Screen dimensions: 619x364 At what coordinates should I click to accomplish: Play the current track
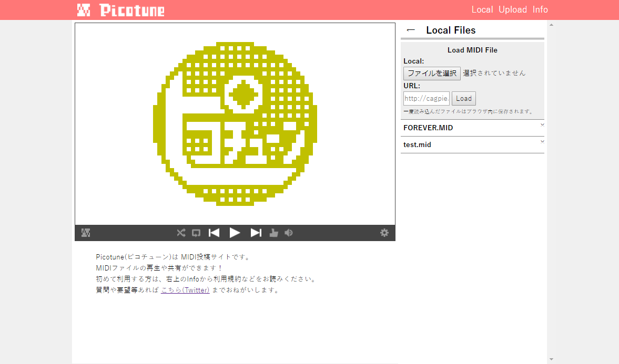235,233
